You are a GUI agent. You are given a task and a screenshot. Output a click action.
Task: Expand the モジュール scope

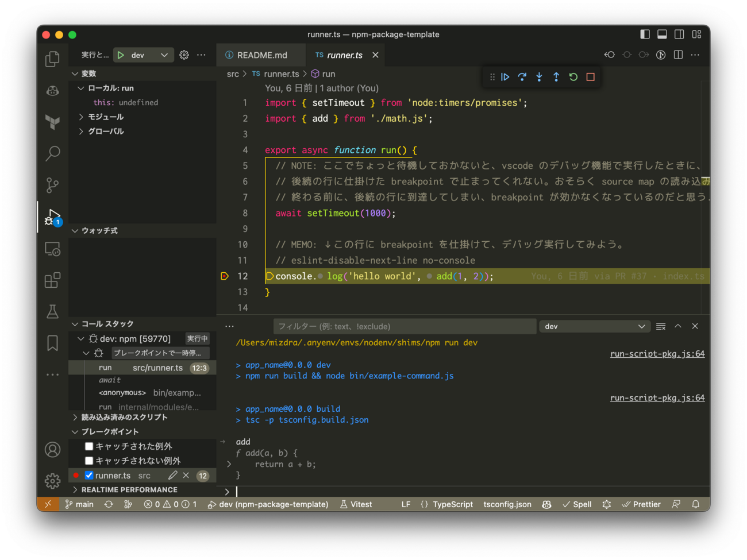[x=81, y=117]
